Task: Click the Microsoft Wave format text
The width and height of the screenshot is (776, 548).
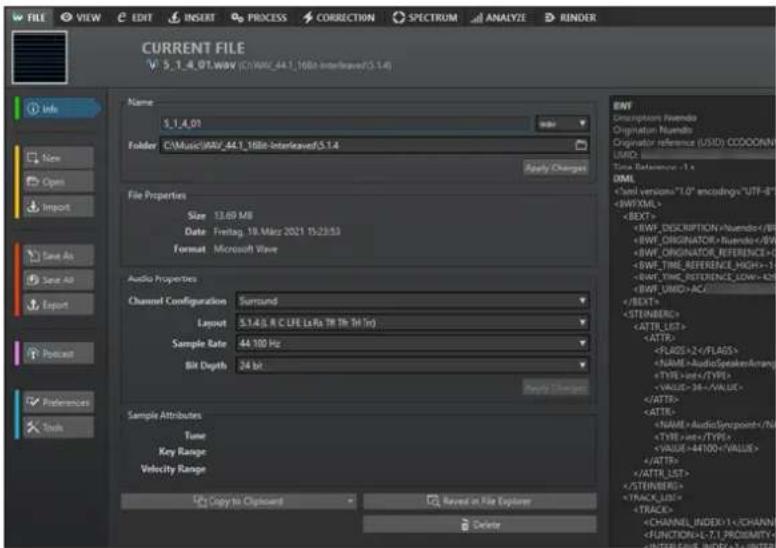Action: pyautogui.click(x=245, y=249)
